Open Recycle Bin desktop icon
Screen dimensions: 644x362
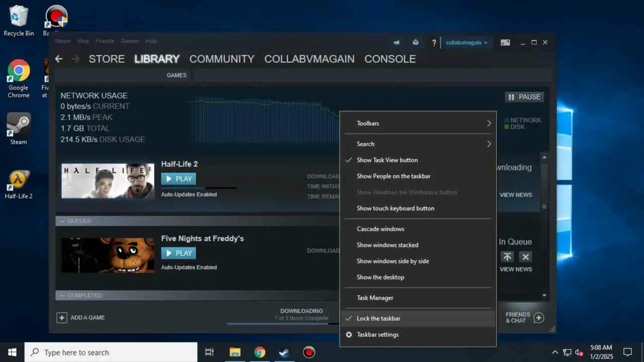(19, 21)
